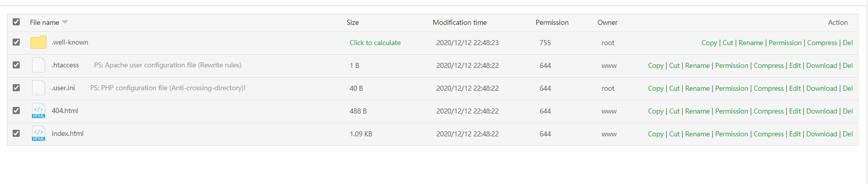Click the index.html HTML file icon

[39, 133]
